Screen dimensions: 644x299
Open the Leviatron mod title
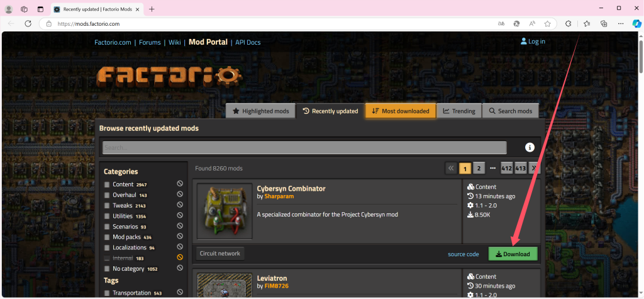pos(272,278)
